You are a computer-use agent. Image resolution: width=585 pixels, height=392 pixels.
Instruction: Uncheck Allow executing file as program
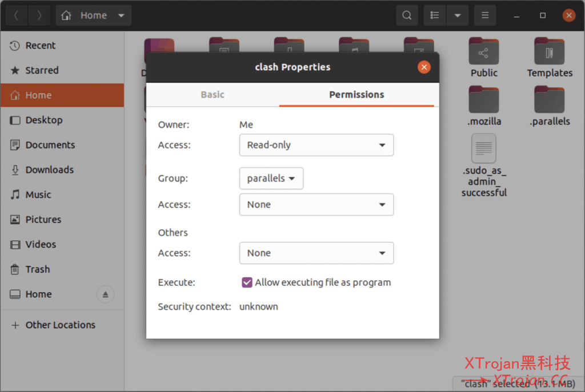click(x=247, y=282)
